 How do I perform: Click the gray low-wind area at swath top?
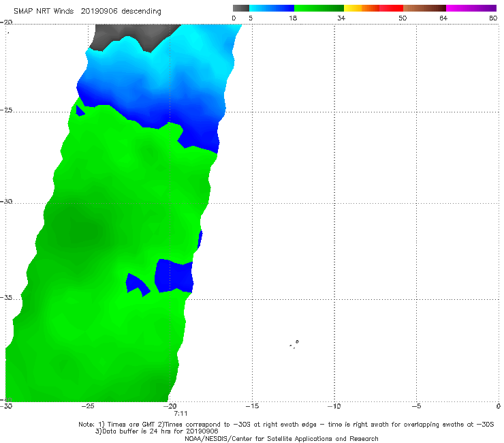[x=135, y=34]
